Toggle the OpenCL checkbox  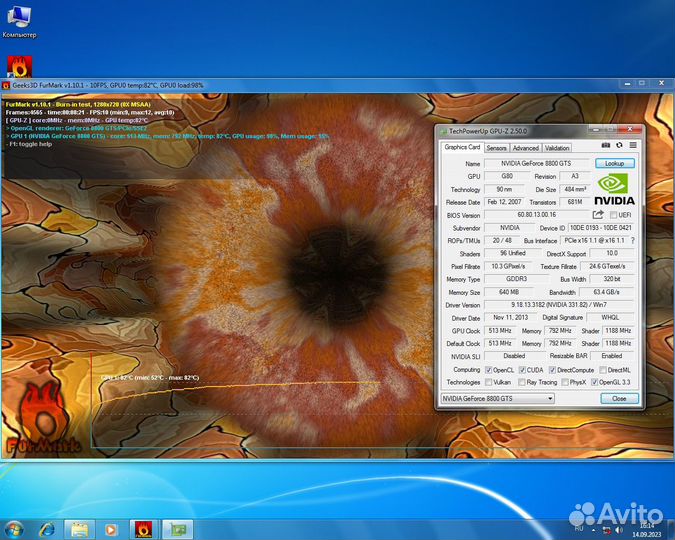point(489,369)
